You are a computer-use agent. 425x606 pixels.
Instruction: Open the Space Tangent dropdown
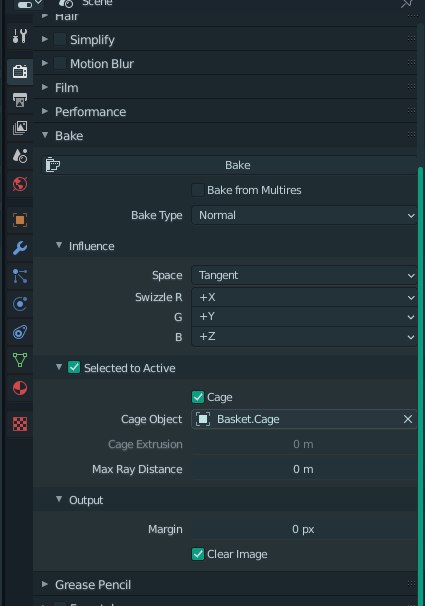click(x=304, y=275)
